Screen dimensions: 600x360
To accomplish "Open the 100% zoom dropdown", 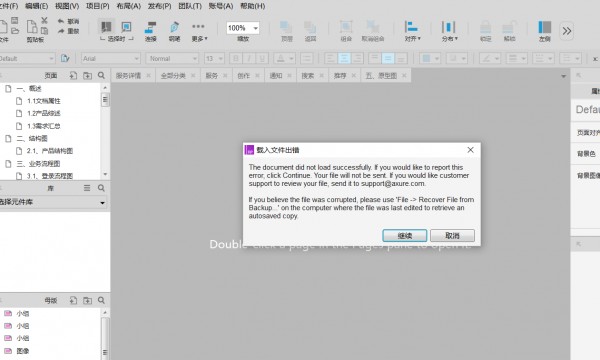I will [255, 28].
